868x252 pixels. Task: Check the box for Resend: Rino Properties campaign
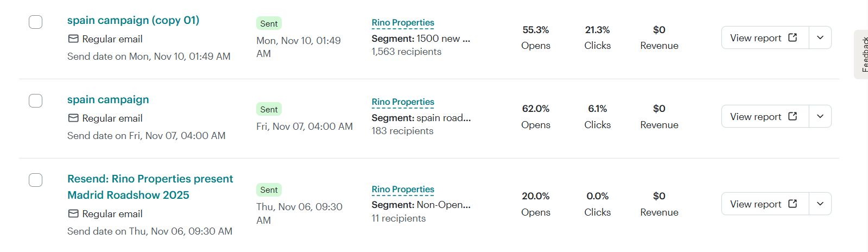pos(36,180)
